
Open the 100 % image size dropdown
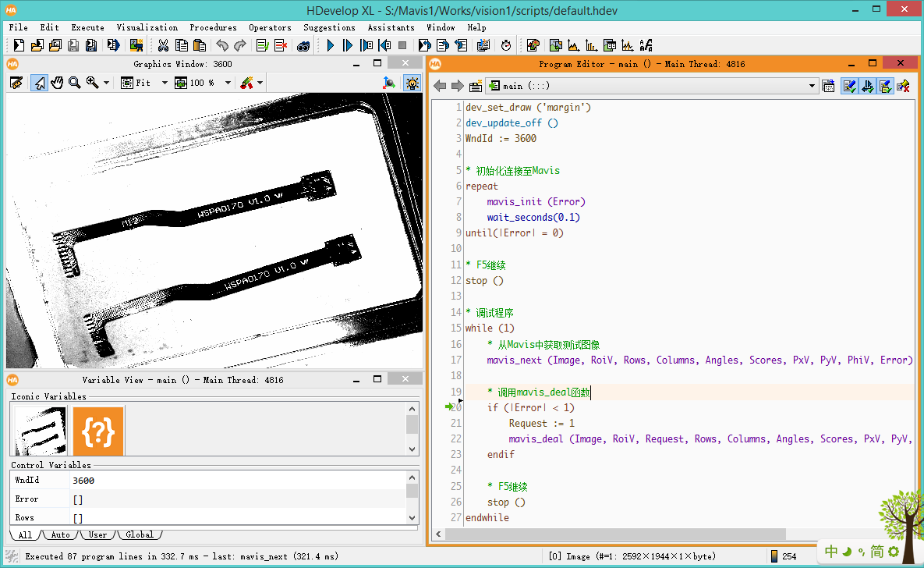pyautogui.click(x=228, y=83)
